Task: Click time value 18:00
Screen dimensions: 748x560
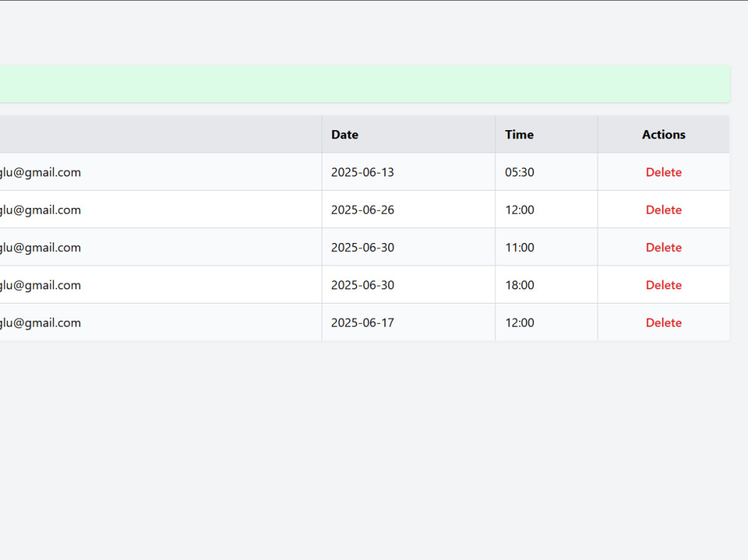Action: point(520,286)
